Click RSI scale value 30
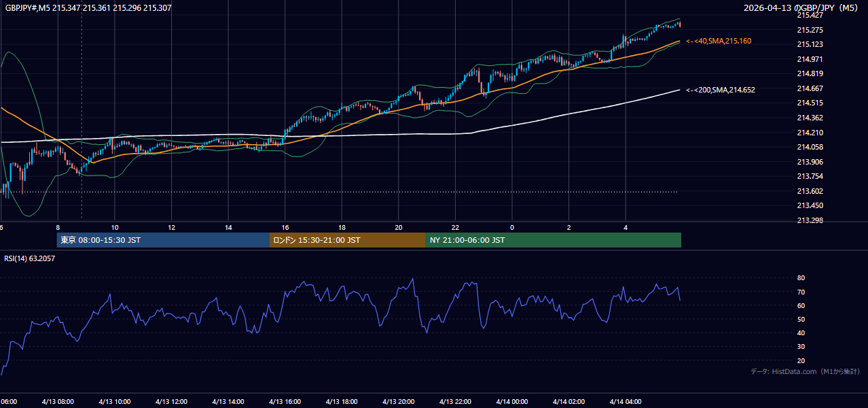 (x=801, y=347)
